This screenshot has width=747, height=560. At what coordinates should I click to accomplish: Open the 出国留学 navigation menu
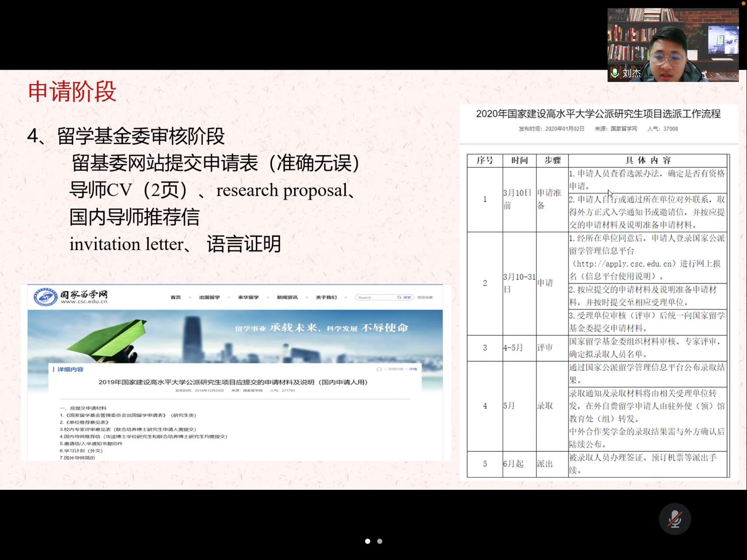[209, 297]
